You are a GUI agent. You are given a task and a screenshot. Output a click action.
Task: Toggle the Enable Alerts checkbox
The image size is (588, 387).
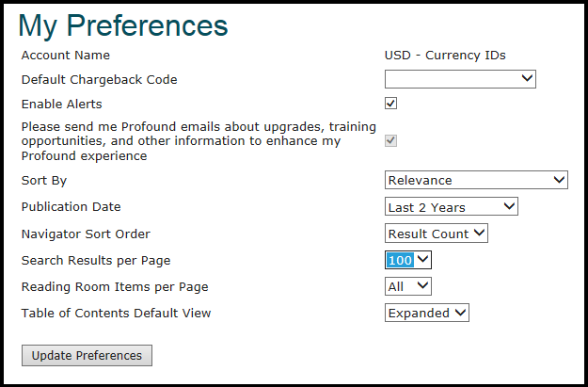[x=391, y=104]
